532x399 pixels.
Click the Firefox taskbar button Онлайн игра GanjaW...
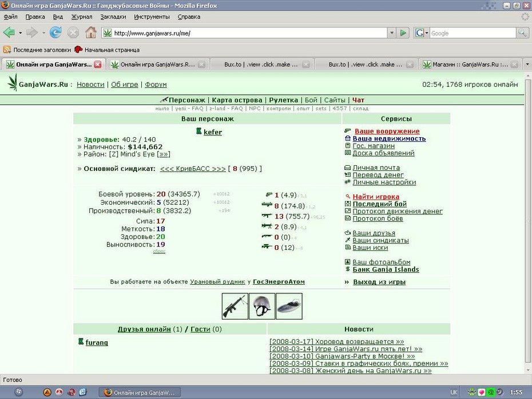tap(140, 393)
